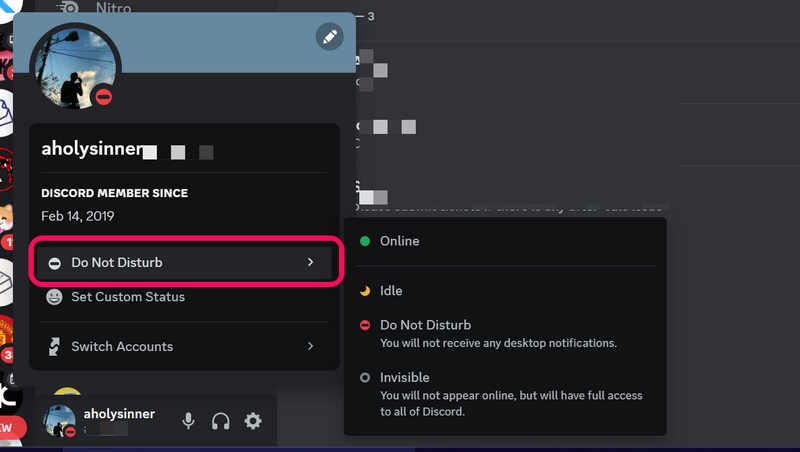This screenshot has width=800, height=452.
Task: Click the small avatar in bottom user panel
Action: point(60,421)
